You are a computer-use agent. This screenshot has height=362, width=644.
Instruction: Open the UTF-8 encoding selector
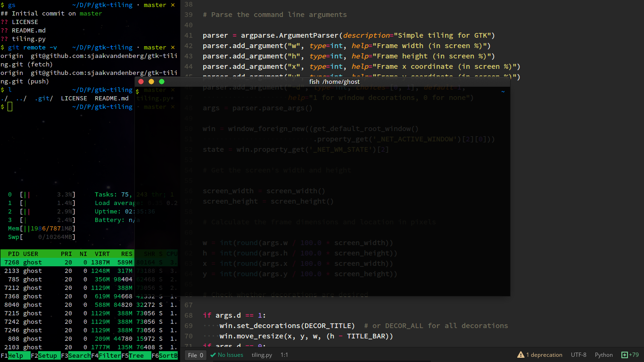[x=578, y=355]
